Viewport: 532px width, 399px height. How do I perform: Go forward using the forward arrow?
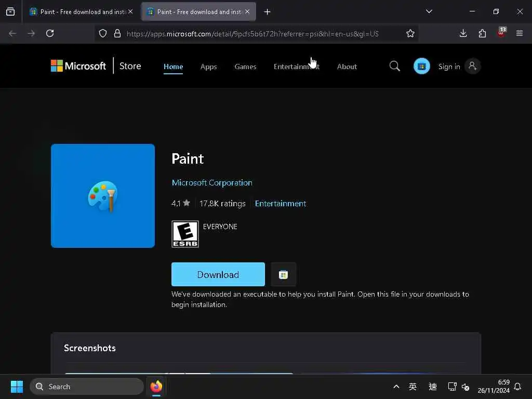(x=31, y=33)
